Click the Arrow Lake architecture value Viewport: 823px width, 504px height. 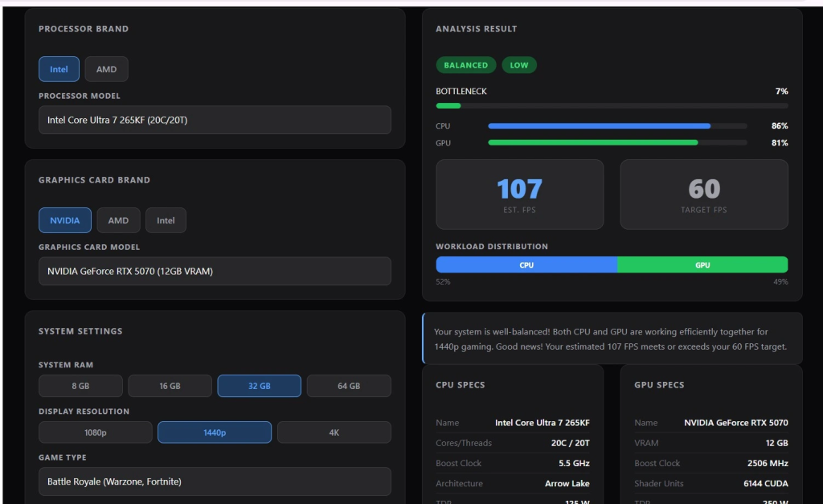[x=567, y=484]
